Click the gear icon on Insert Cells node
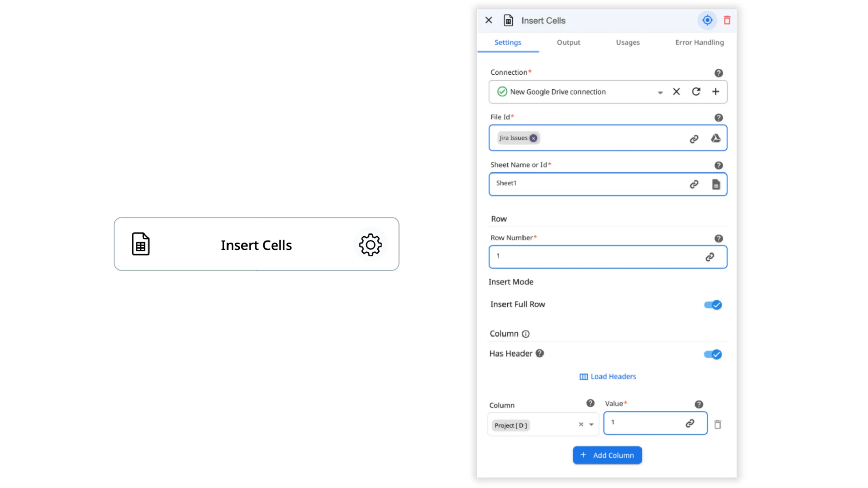This screenshot has width=868, height=488. 370,244
